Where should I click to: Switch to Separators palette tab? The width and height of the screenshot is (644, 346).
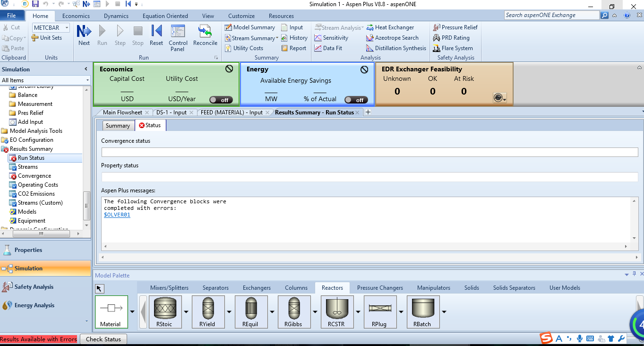click(215, 288)
